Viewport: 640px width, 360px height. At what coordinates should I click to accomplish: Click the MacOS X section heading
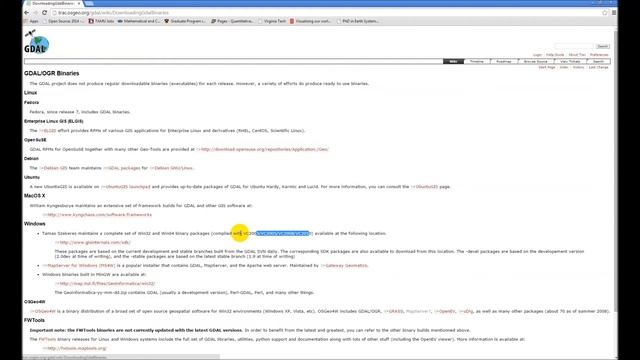pyautogui.click(x=35, y=196)
